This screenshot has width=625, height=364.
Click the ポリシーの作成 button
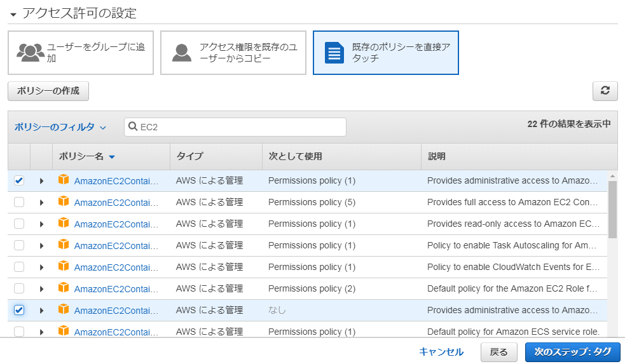tap(48, 91)
